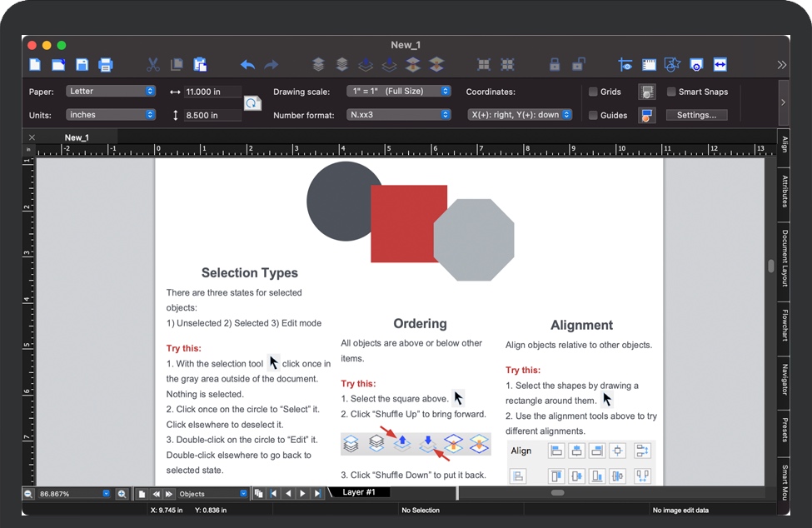The height and width of the screenshot is (528, 812).
Task: Click the Settings... button
Action: point(696,116)
